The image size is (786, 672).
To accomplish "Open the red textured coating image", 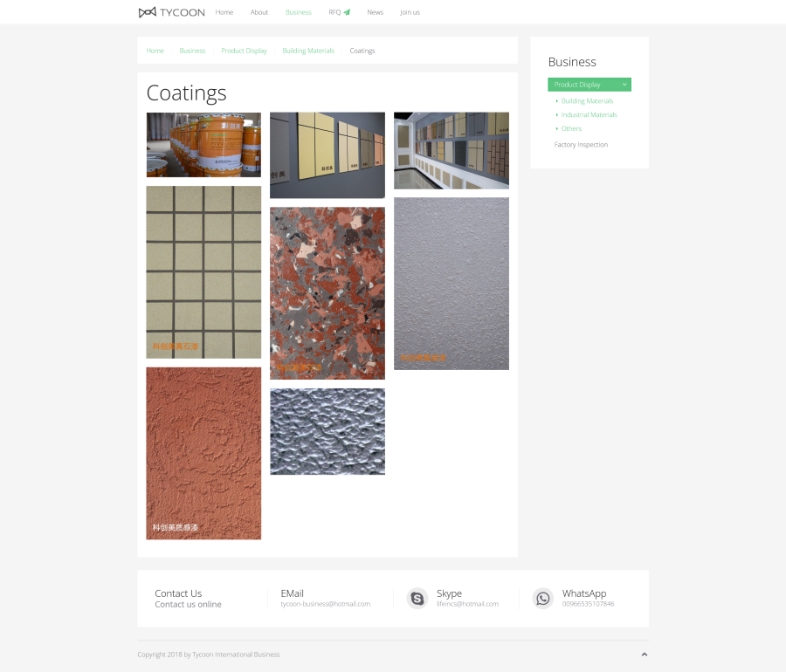I will [203, 453].
